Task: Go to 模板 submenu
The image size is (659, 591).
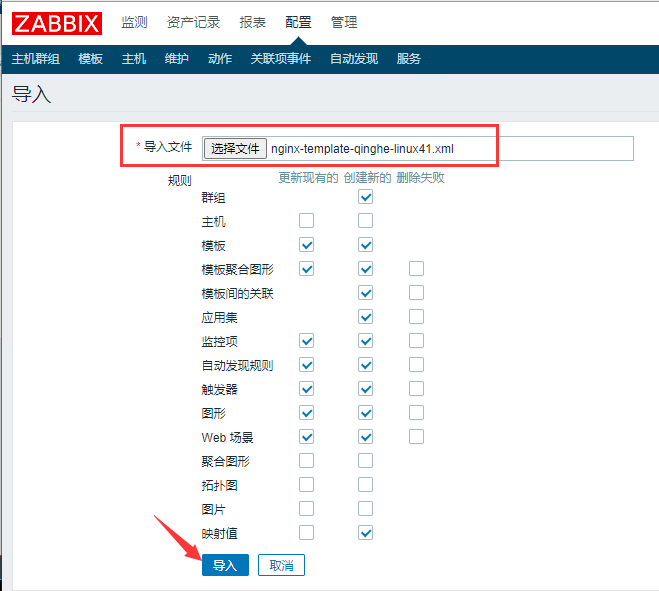Action: click(x=90, y=59)
